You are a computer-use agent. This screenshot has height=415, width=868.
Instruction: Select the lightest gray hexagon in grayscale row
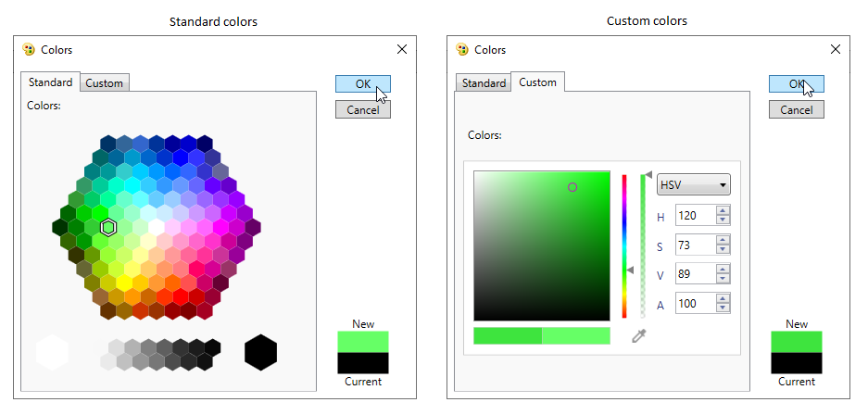[x=108, y=361]
